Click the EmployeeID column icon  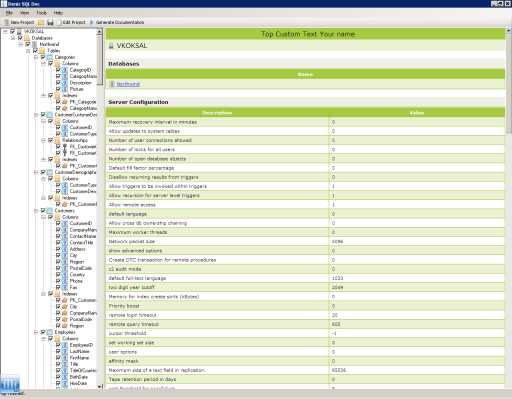tap(65, 345)
